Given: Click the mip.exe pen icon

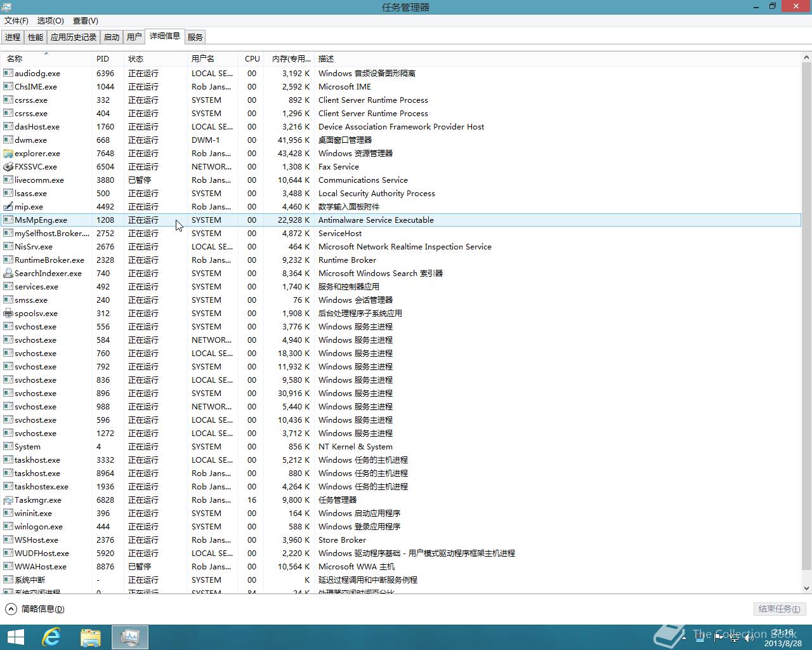Looking at the screenshot, I should (x=8, y=206).
